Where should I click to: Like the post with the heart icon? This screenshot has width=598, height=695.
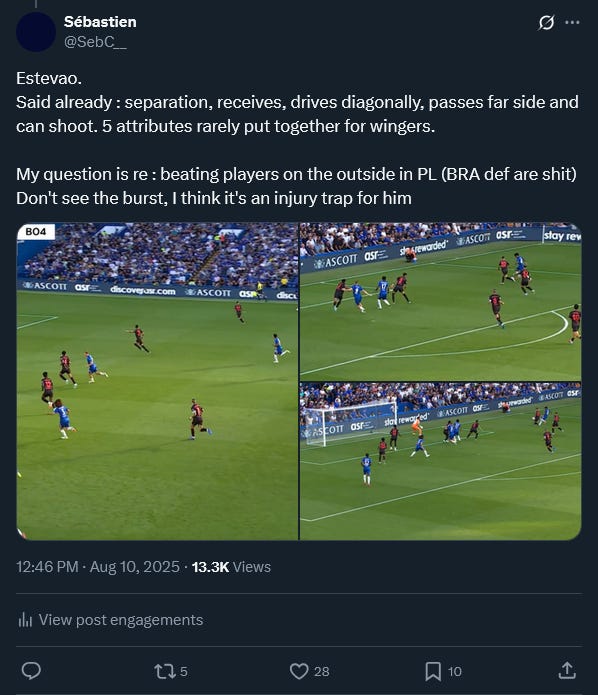click(299, 671)
